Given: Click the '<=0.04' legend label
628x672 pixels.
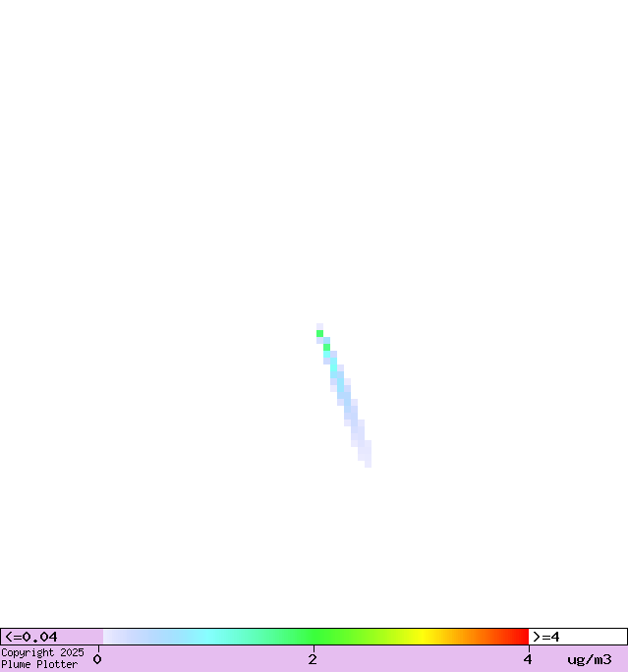Looking at the screenshot, I should pyautogui.click(x=30, y=637).
